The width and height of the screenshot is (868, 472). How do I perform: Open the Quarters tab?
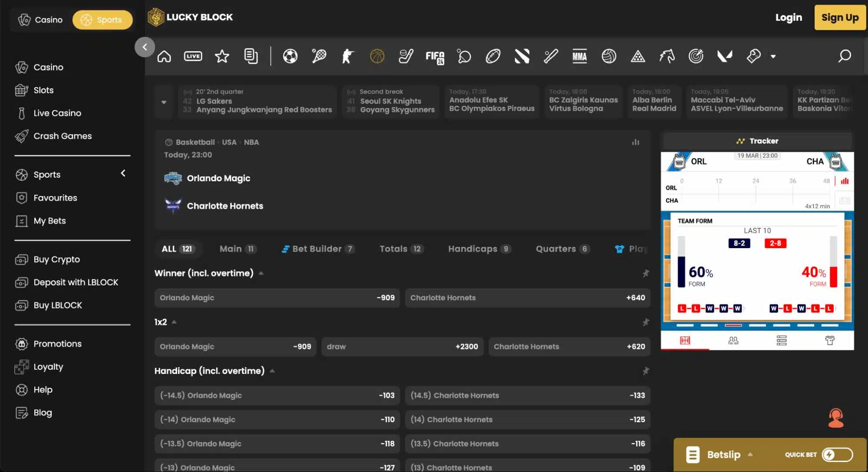click(x=562, y=249)
